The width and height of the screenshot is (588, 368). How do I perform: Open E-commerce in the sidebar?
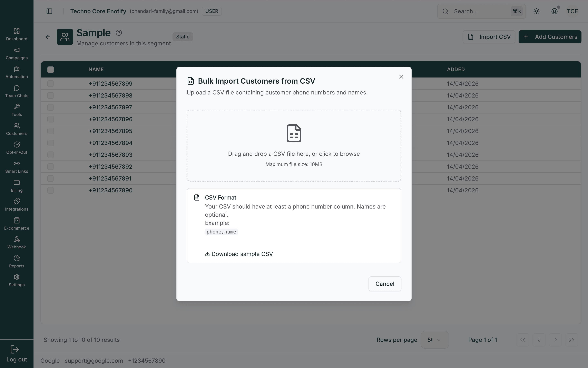tap(17, 224)
